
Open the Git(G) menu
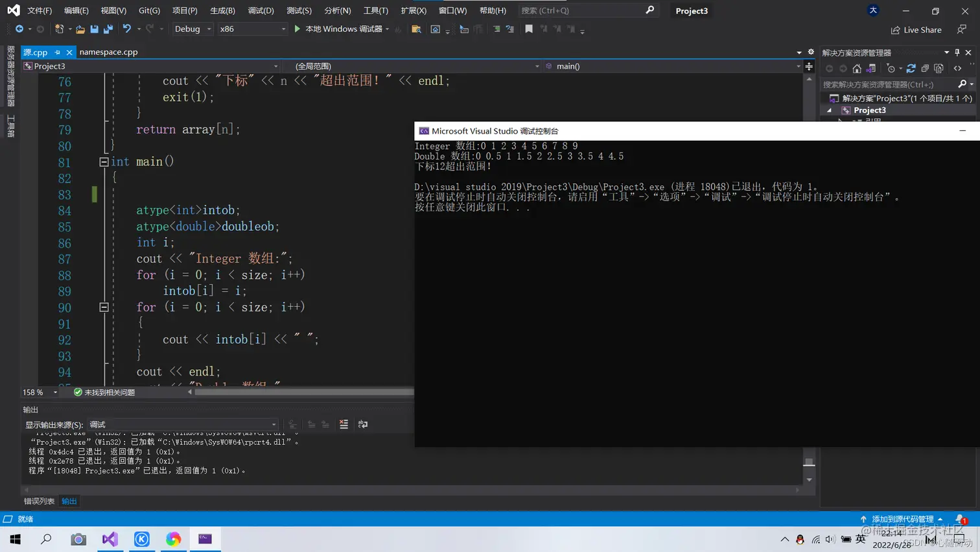[149, 10]
